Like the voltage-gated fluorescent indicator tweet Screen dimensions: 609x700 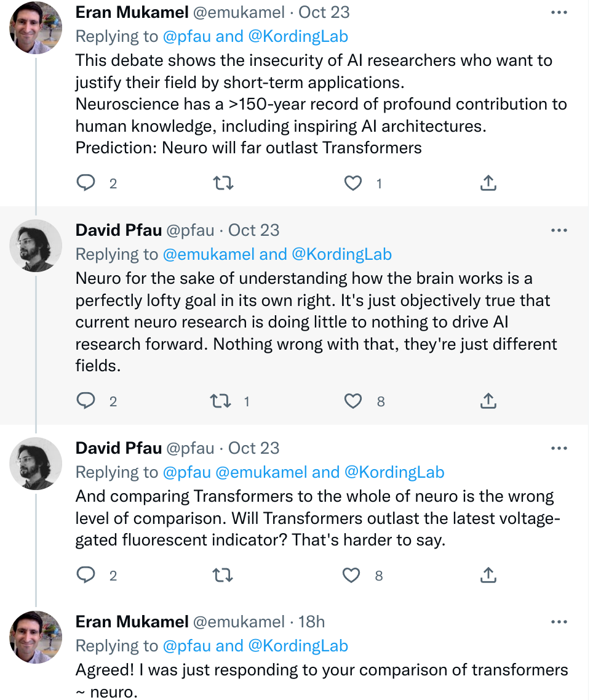click(351, 575)
